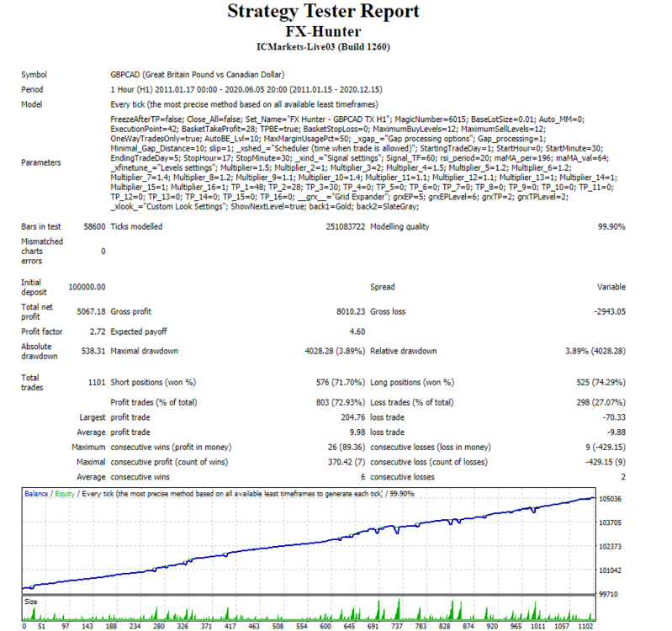Click Average consecutive wins value 6

coord(362,477)
